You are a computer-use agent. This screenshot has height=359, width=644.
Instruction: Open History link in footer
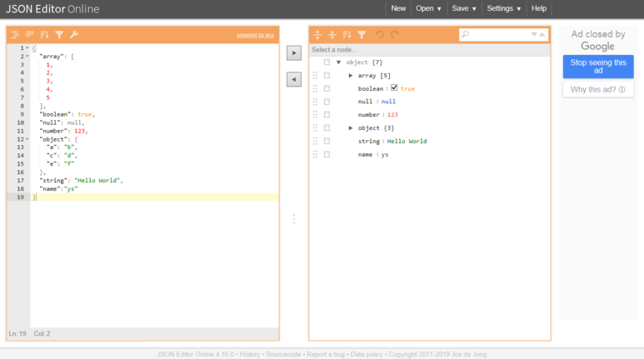tap(250, 354)
